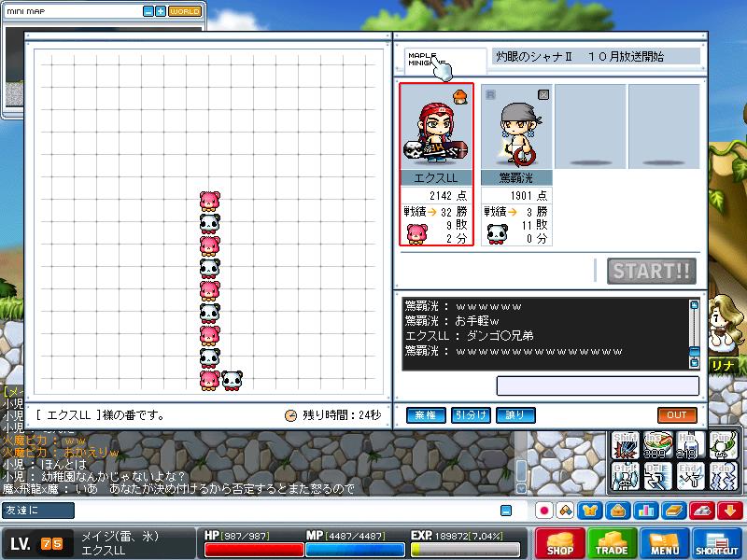Click the panda piece icon under 鴬覇洸 stats
747x560 pixels.
click(498, 233)
